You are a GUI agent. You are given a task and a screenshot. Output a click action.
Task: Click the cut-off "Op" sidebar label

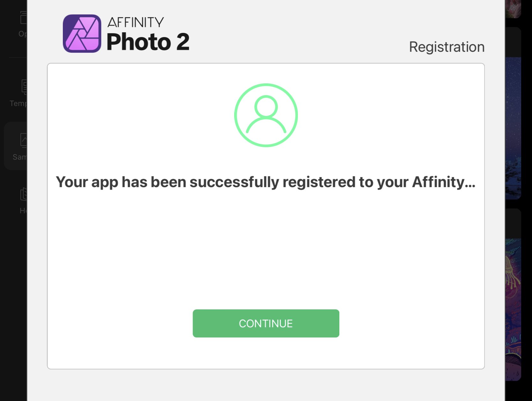(x=22, y=34)
